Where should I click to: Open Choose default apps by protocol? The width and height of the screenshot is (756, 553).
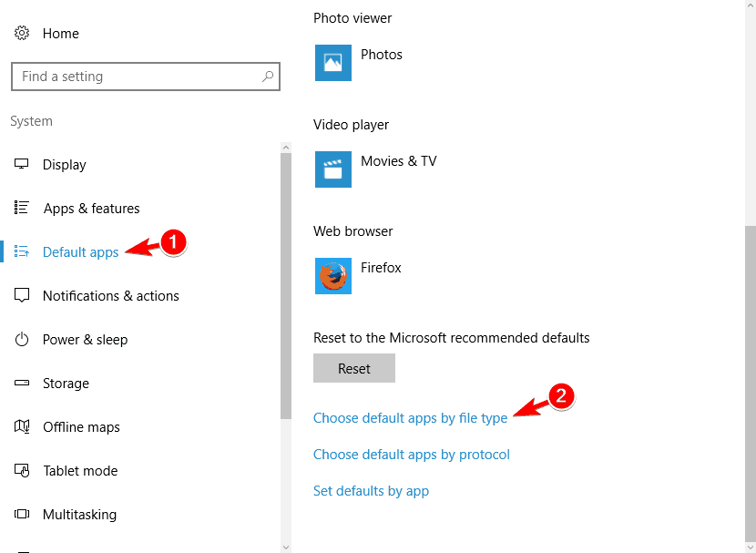coord(412,455)
